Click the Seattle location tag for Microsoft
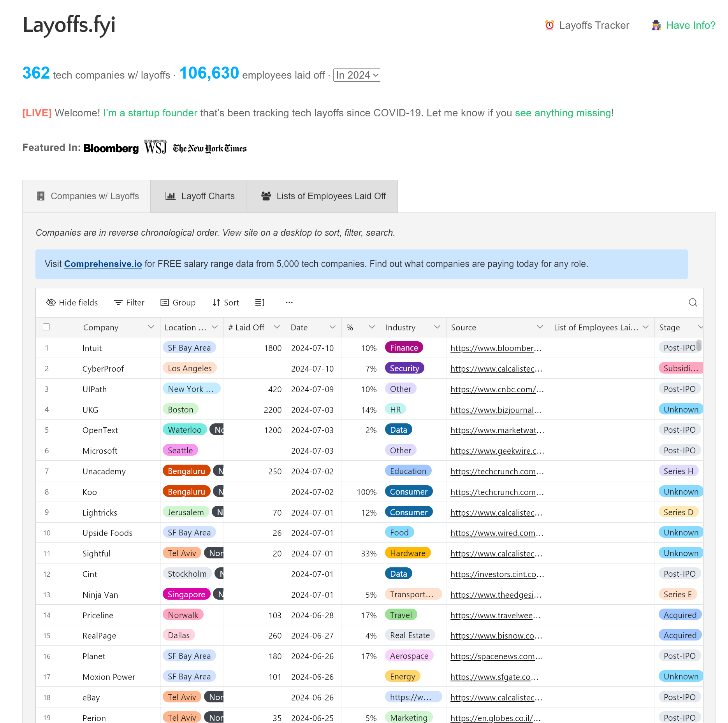The width and height of the screenshot is (728, 723). [180, 451]
